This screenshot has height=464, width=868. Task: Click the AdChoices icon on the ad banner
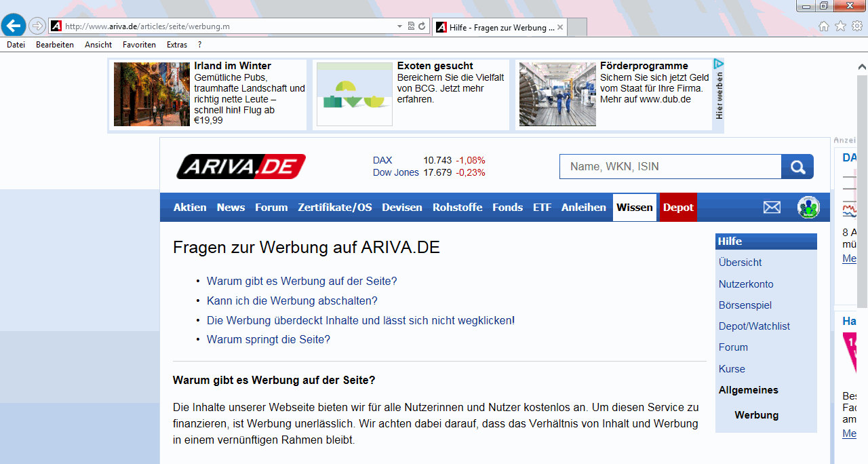coord(719,64)
